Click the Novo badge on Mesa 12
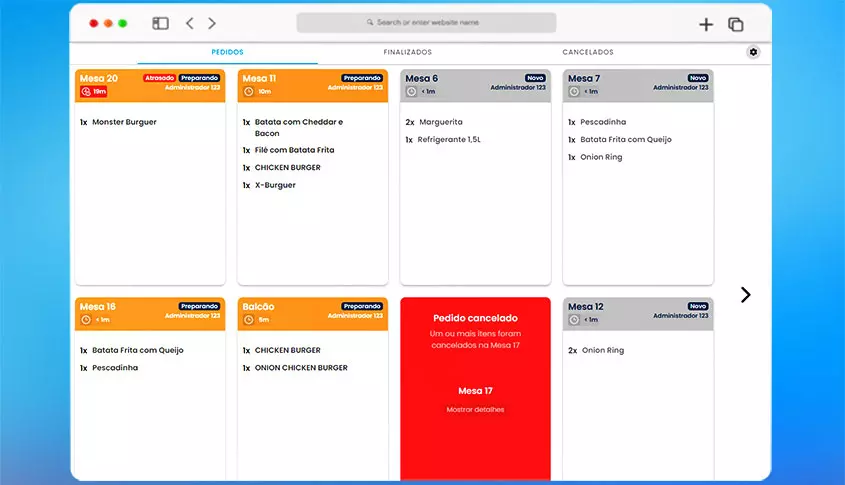The height and width of the screenshot is (485, 845). [698, 306]
